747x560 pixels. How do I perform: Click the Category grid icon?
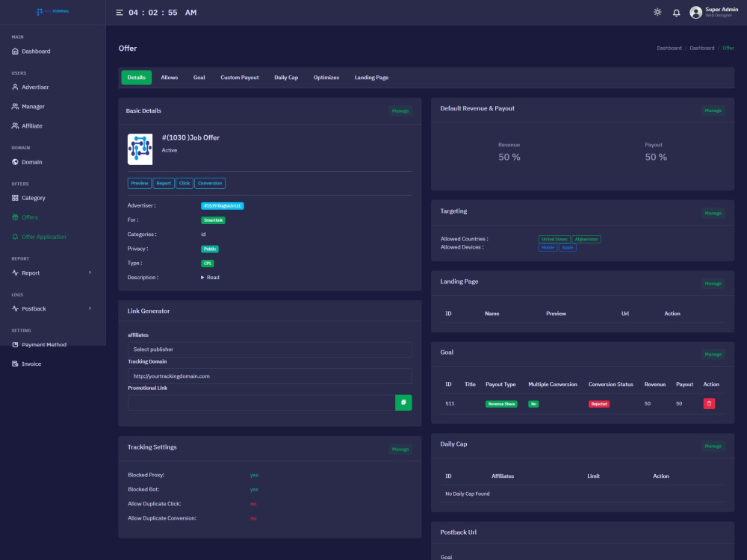point(15,198)
